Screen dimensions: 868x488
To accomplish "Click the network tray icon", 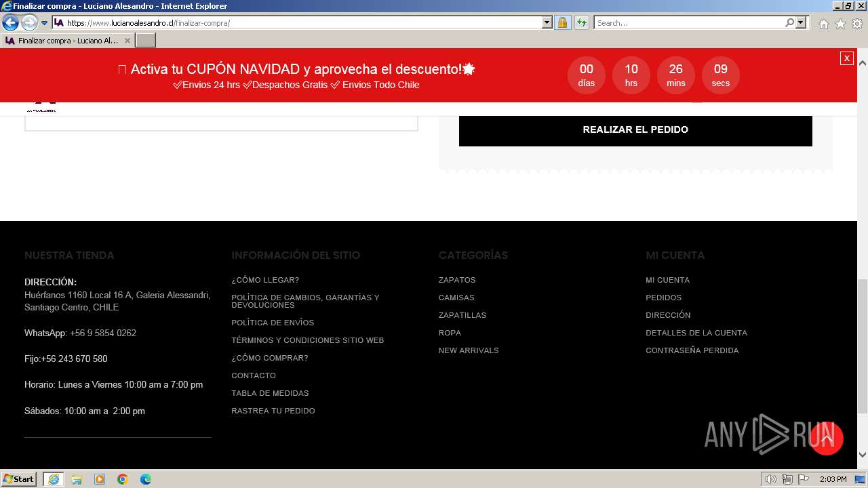I will [x=787, y=479].
